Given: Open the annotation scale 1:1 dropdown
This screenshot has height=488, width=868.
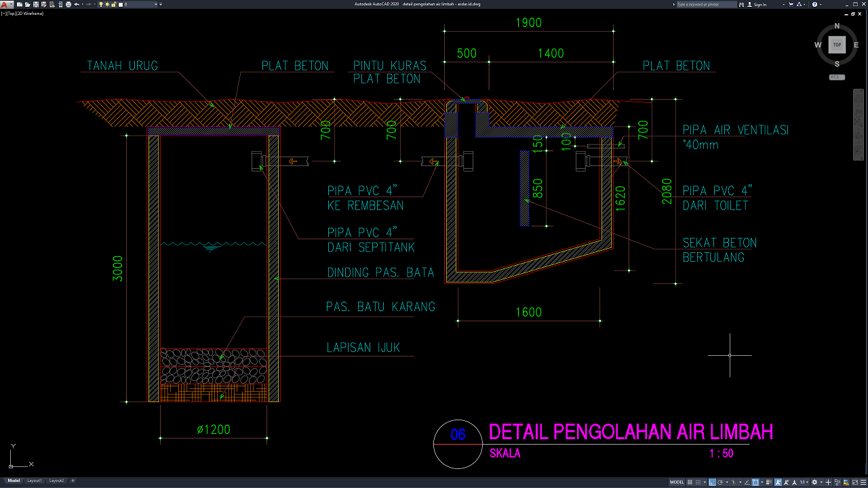Looking at the screenshot, I should coord(804,482).
